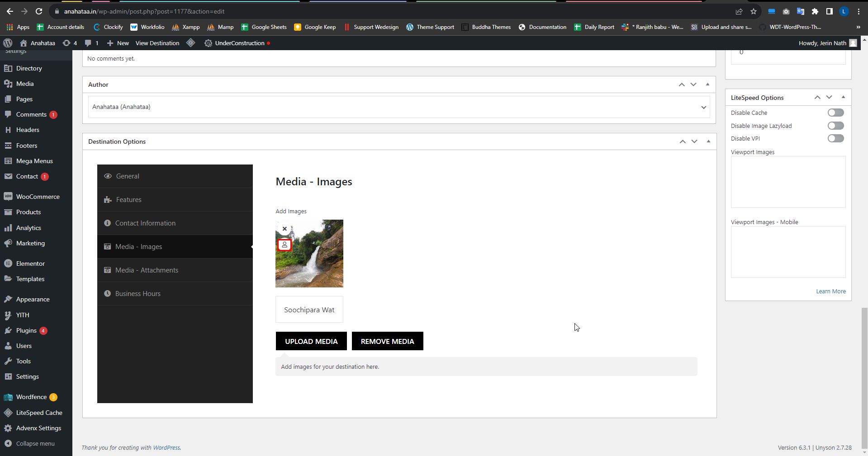
Task: Move Author panel down
Action: coord(693,85)
